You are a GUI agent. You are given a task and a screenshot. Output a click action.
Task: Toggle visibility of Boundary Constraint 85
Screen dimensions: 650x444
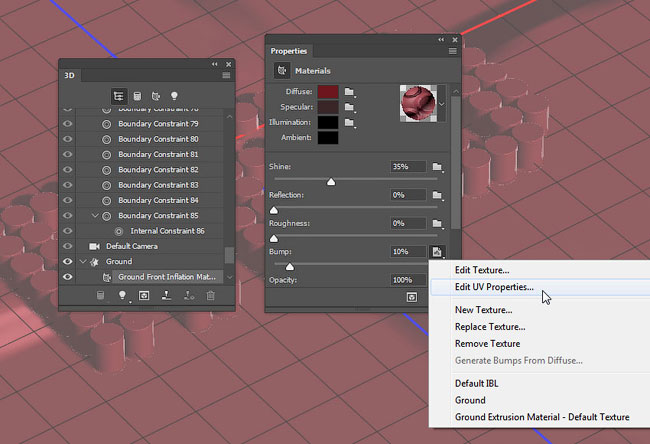click(68, 216)
